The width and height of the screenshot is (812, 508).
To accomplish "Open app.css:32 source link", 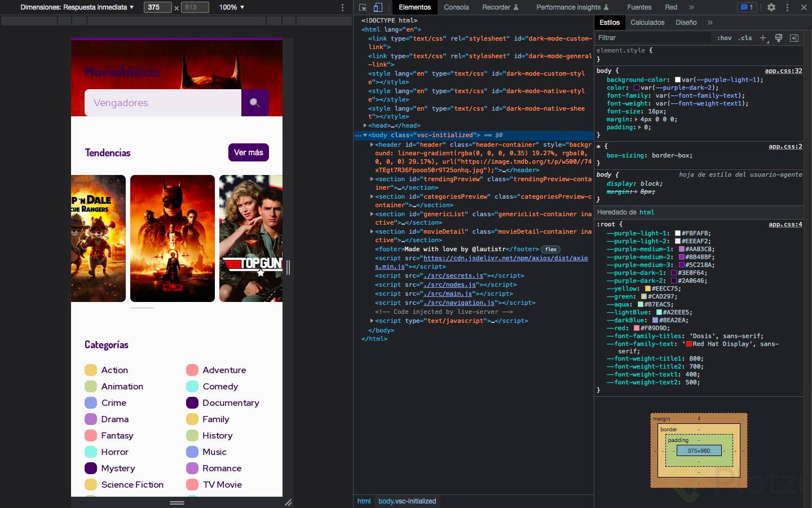I will [x=783, y=71].
